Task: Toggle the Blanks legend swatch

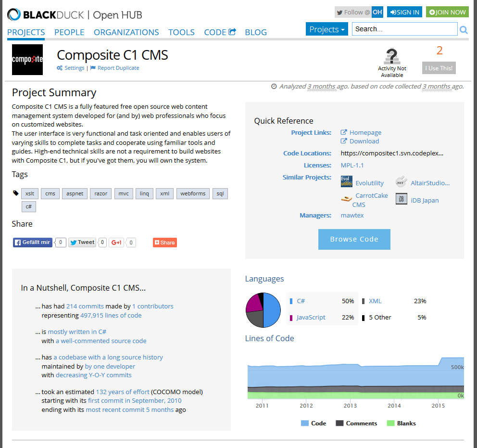Action: click(x=390, y=423)
